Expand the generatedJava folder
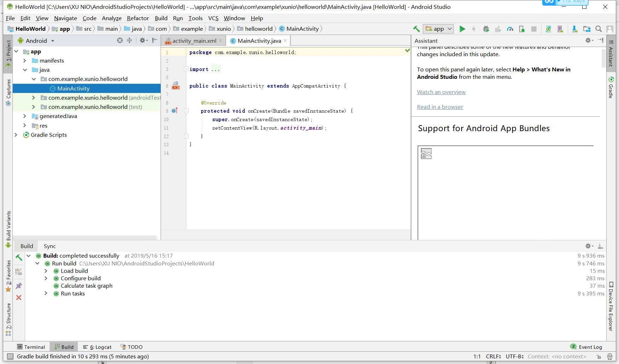 [25, 116]
